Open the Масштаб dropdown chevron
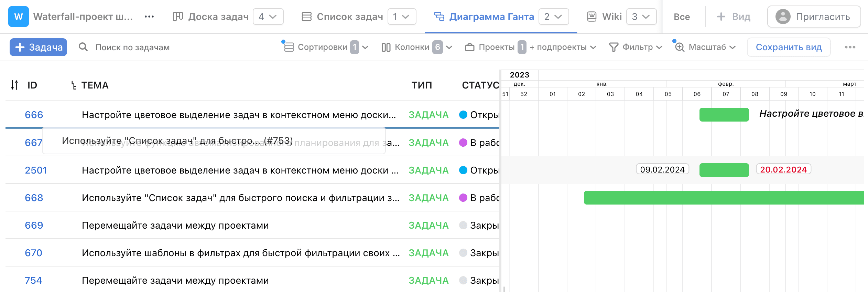The width and height of the screenshot is (868, 292). click(x=733, y=47)
